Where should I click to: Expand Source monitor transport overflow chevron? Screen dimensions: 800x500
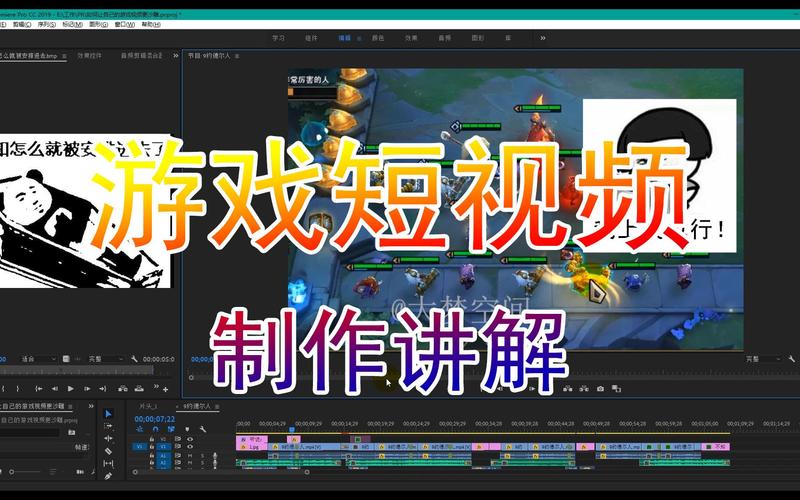pyautogui.click(x=156, y=386)
